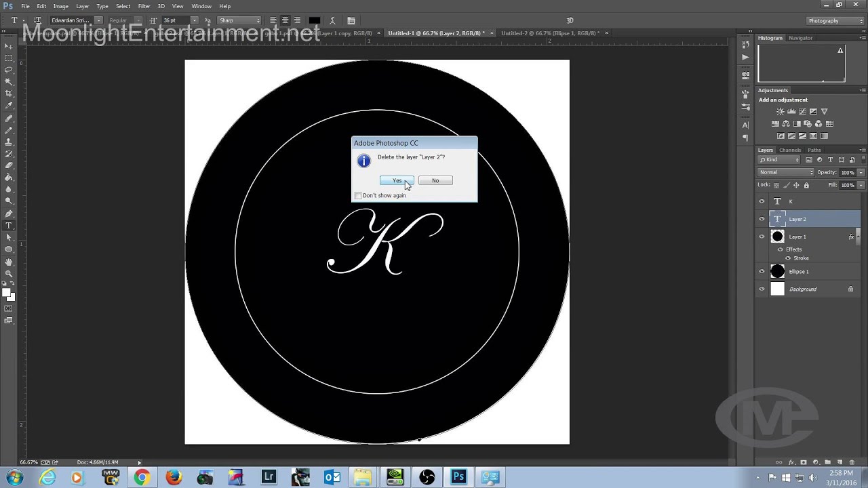868x488 pixels.
Task: Hide Layer 2 with its eye icon
Action: click(762, 219)
